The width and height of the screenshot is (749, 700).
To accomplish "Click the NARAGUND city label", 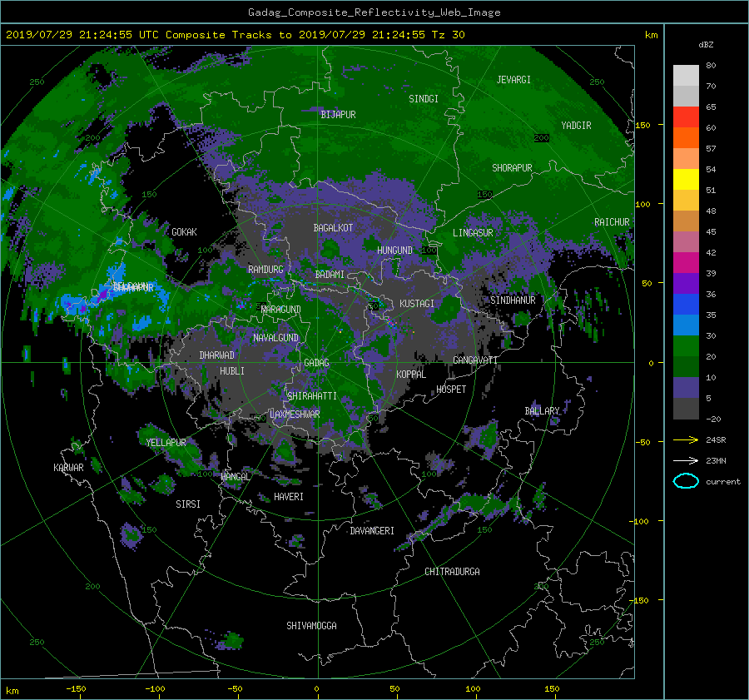I will (281, 310).
